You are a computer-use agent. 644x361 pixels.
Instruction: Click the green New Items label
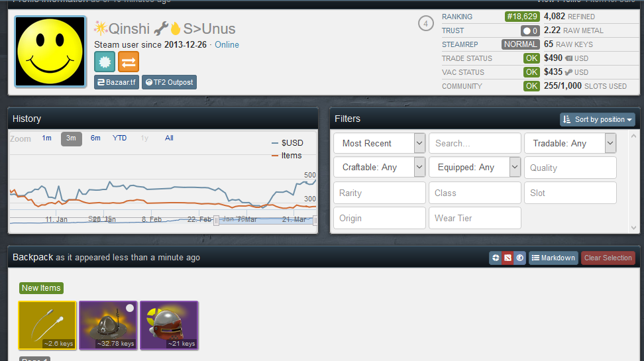pyautogui.click(x=42, y=288)
